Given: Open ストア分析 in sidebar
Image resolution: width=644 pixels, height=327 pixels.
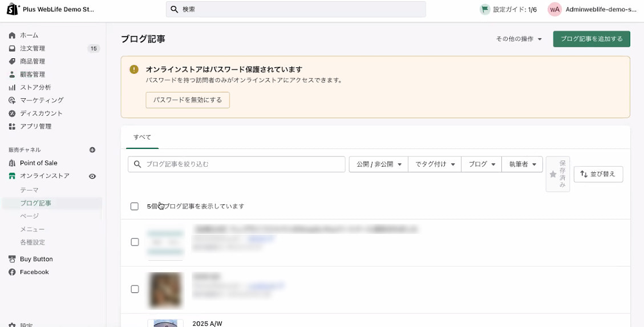Looking at the screenshot, I should [36, 87].
